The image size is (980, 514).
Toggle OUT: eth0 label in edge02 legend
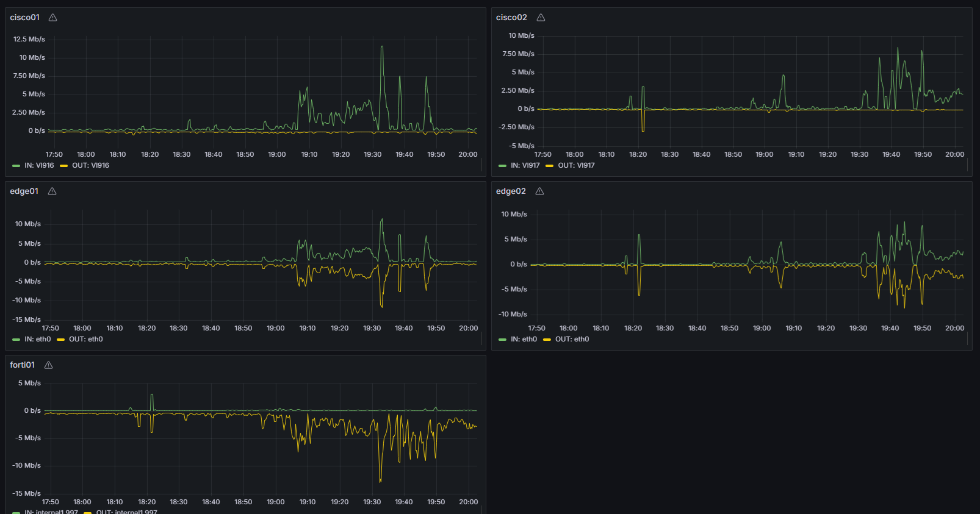click(572, 339)
